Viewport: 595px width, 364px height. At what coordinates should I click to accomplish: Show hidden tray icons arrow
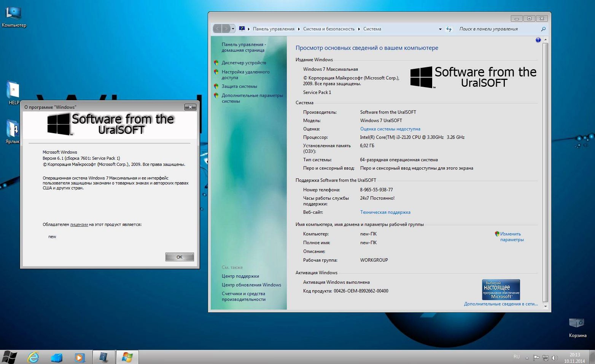pyautogui.click(x=527, y=358)
